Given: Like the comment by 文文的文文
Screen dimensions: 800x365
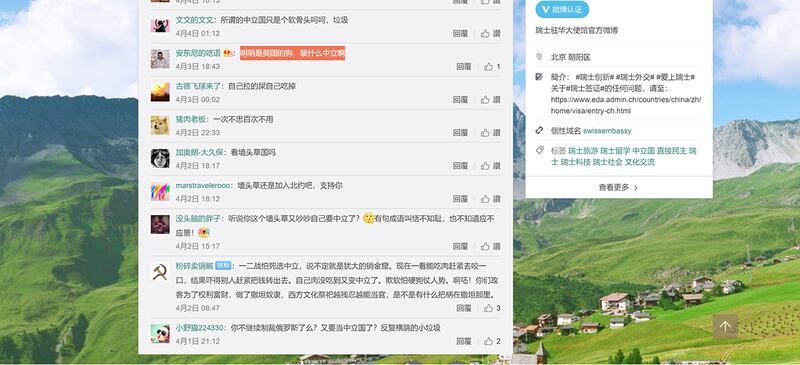Looking at the screenshot, I should [x=490, y=33].
